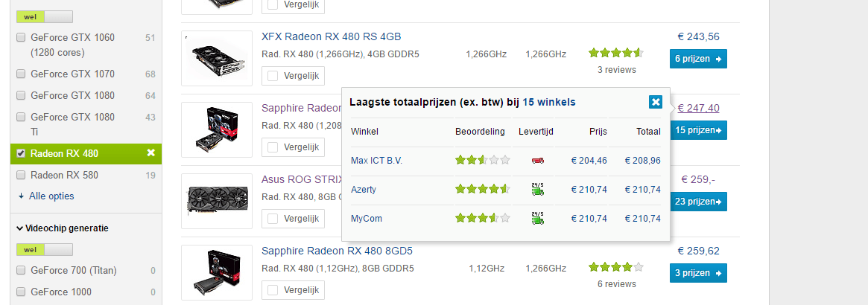
Task: Open XFX Radeon RX 480 RS product image
Action: click(x=217, y=58)
